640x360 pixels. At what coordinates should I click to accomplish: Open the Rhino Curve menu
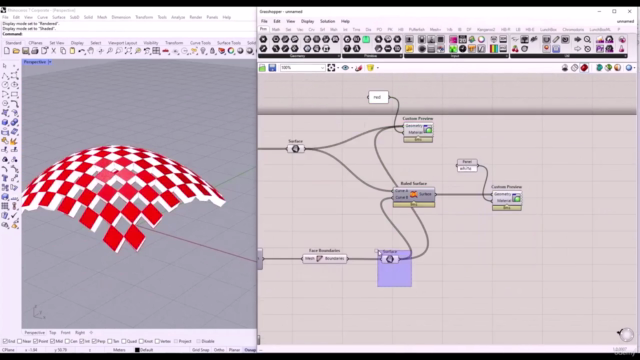coord(42,18)
